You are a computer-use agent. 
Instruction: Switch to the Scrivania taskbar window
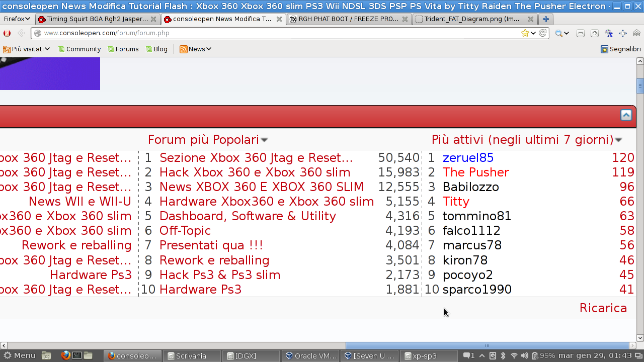coord(191,356)
